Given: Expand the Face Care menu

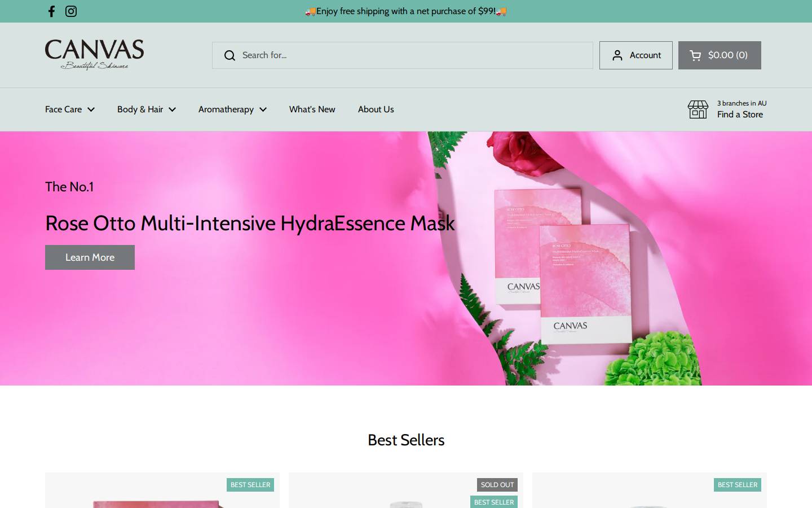Looking at the screenshot, I should tap(70, 110).
